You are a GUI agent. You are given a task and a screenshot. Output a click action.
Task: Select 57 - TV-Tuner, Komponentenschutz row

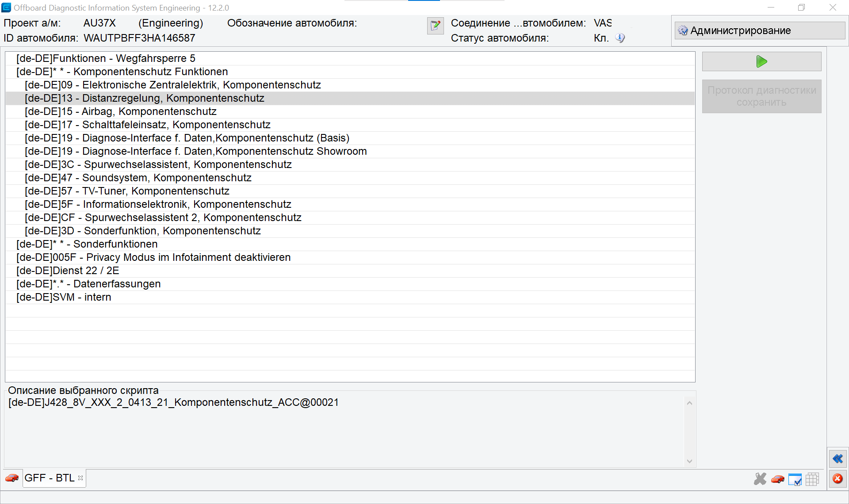(350, 191)
